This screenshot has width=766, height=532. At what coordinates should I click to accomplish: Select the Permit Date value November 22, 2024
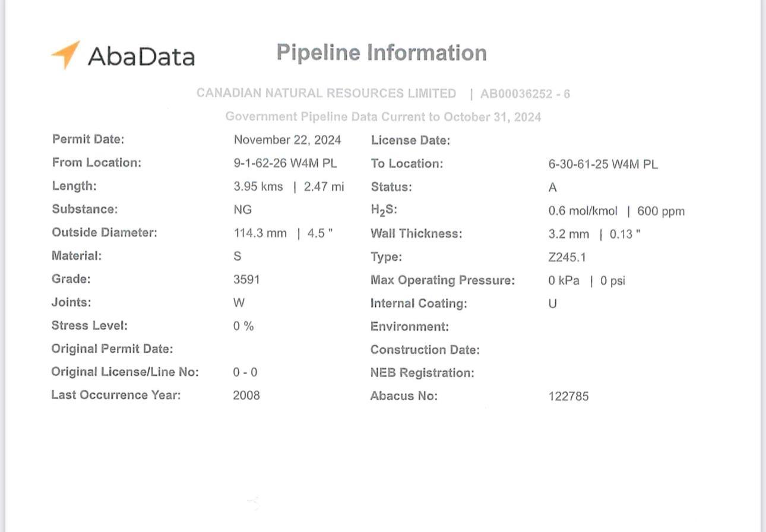(287, 140)
